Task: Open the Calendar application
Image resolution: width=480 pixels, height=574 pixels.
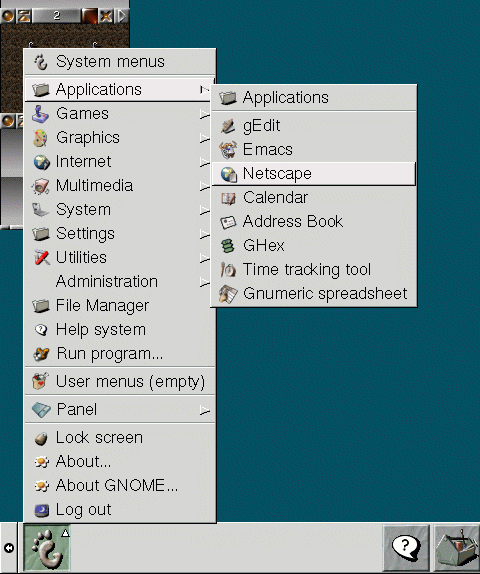Action: [314, 198]
